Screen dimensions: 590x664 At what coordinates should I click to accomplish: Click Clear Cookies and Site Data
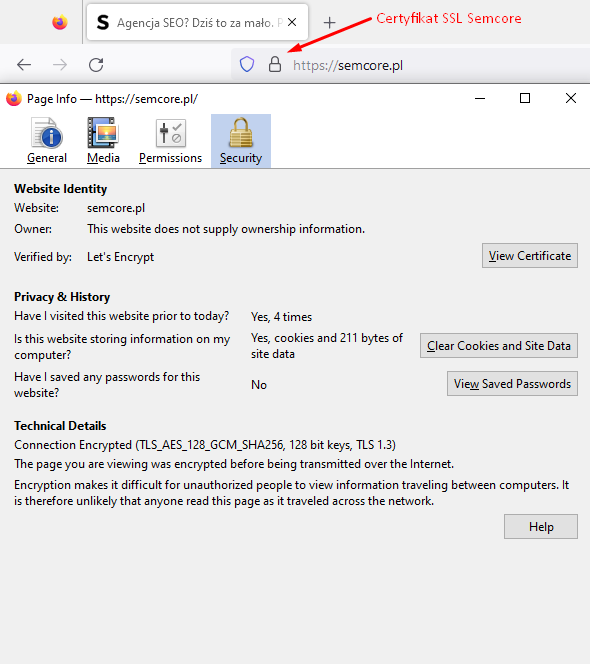coord(499,346)
